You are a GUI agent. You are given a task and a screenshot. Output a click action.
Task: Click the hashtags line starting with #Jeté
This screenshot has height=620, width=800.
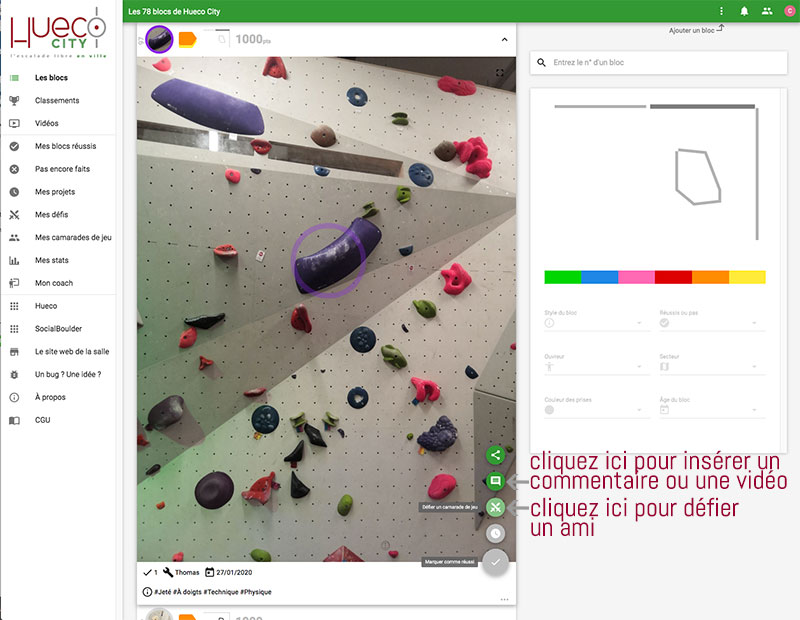[x=213, y=592]
